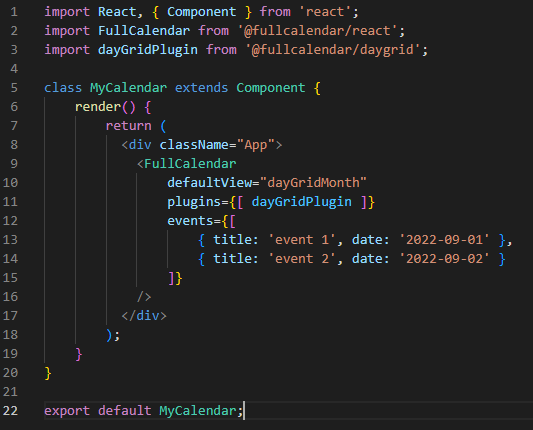The image size is (533, 430).
Task: Click the export keyword on line 22
Action: click(67, 411)
